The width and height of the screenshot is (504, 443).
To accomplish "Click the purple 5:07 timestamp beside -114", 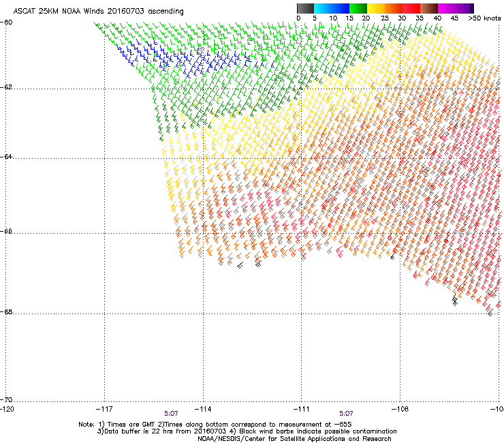I will [x=171, y=414].
